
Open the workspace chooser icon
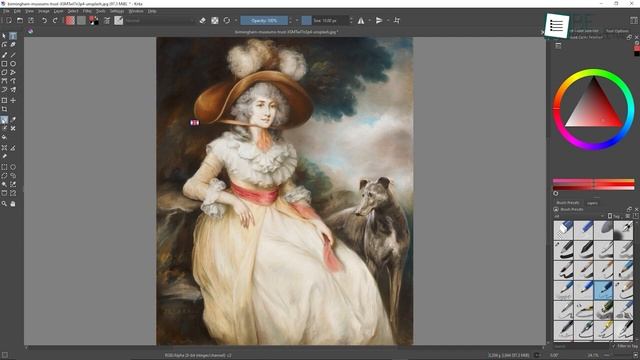pyautogui.click(x=633, y=20)
